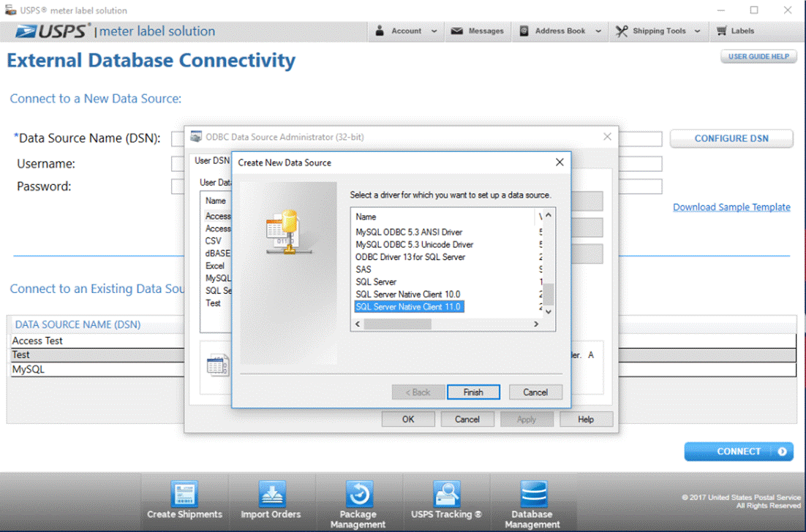This screenshot has height=532, width=806.
Task: Click the USPS eagle logo
Action: [26, 31]
